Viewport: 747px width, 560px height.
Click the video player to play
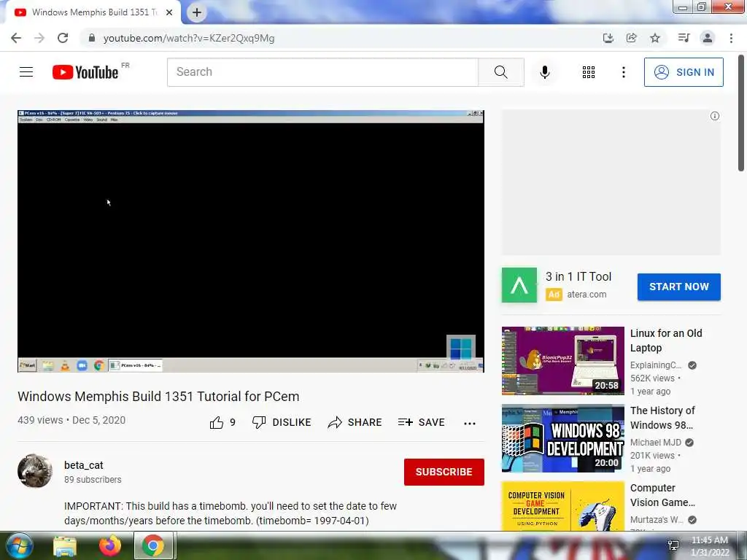point(251,241)
